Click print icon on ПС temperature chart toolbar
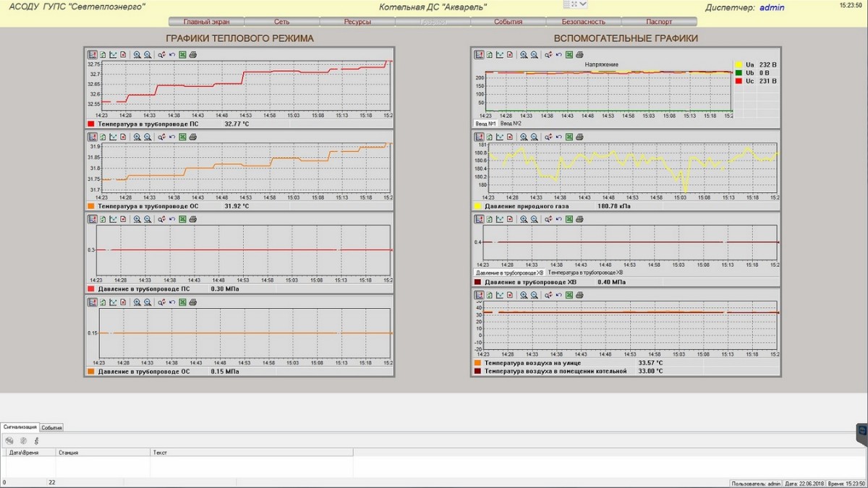 pos(193,55)
